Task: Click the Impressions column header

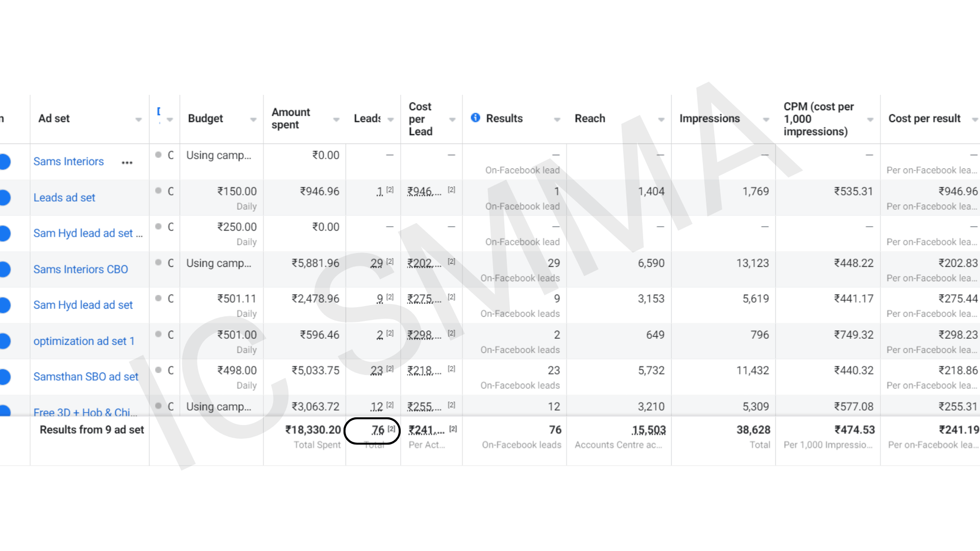Action: [x=709, y=118]
